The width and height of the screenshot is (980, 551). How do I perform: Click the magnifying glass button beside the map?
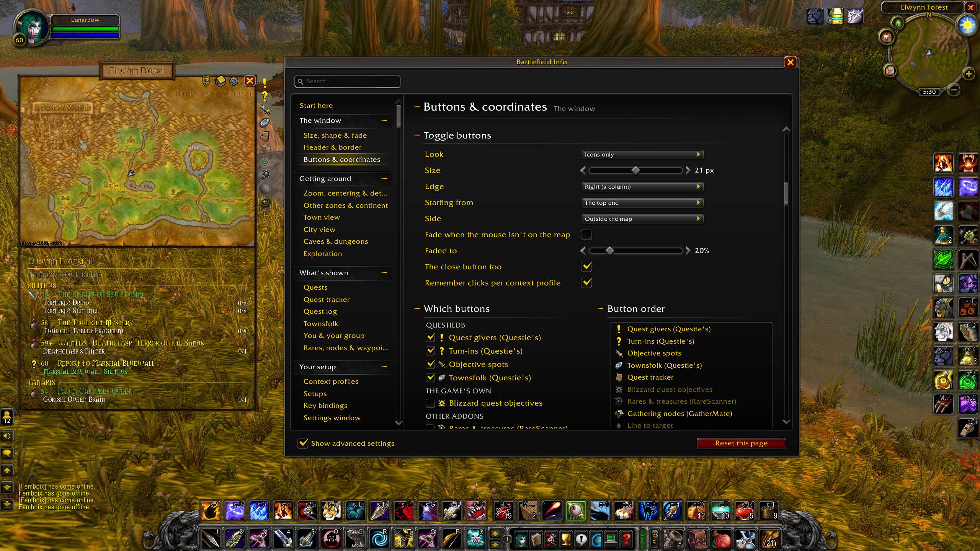click(265, 175)
